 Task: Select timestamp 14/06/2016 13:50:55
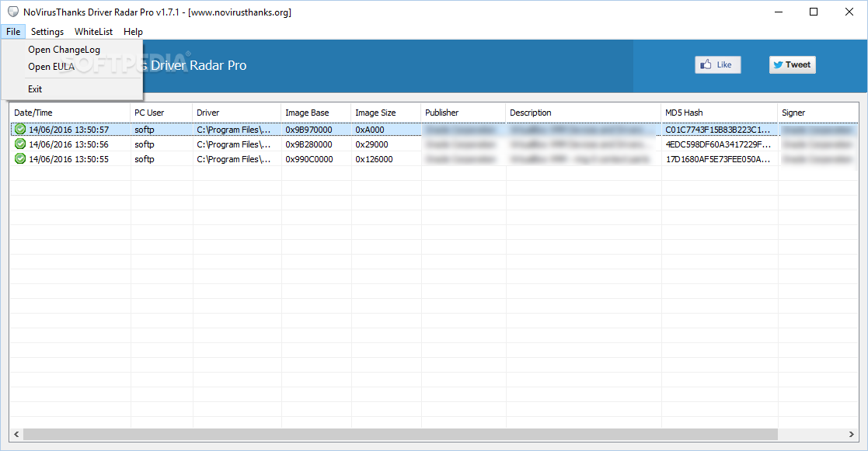tap(68, 159)
